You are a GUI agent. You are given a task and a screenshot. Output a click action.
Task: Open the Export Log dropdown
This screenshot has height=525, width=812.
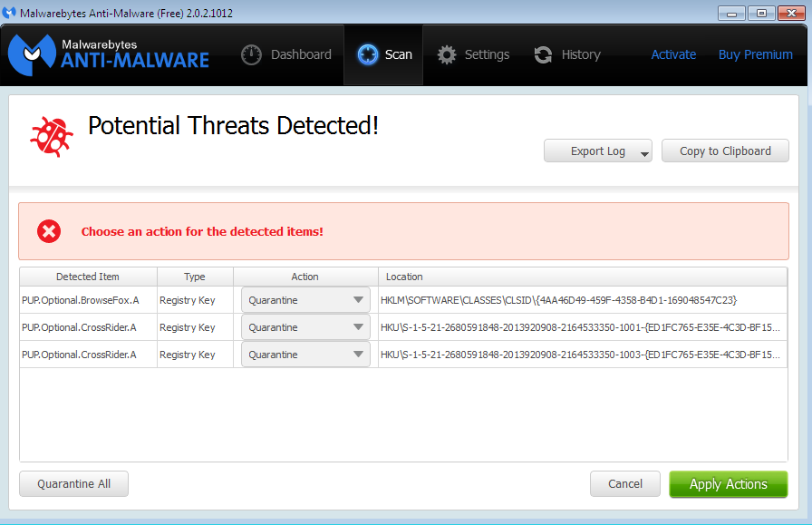598,151
